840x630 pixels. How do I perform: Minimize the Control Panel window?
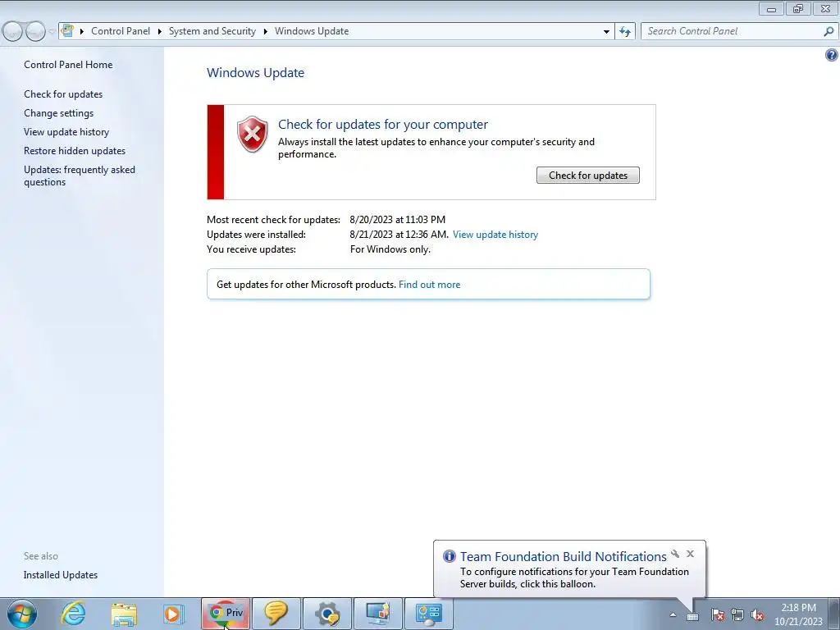[771, 8]
